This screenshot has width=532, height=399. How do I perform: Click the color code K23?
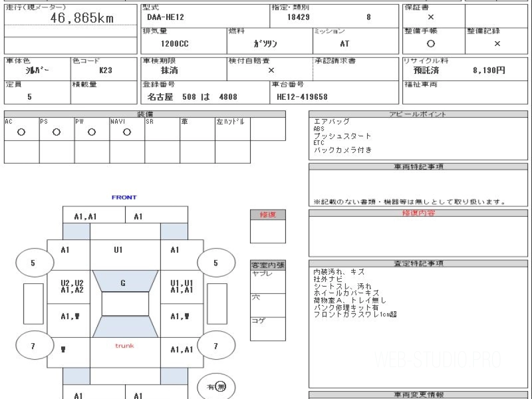(106, 70)
